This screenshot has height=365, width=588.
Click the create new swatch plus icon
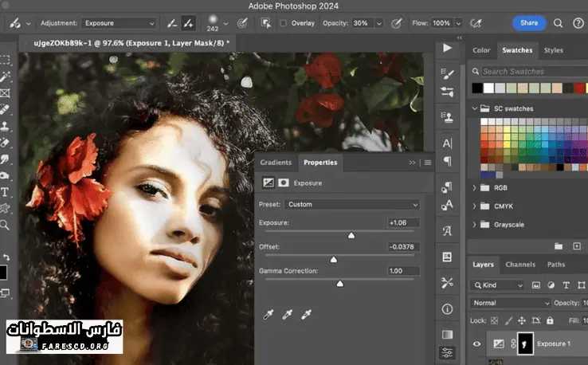tap(577, 246)
